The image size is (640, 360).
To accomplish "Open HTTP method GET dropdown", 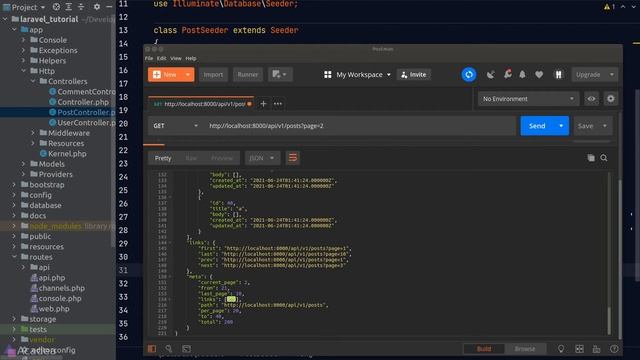I will (176, 126).
